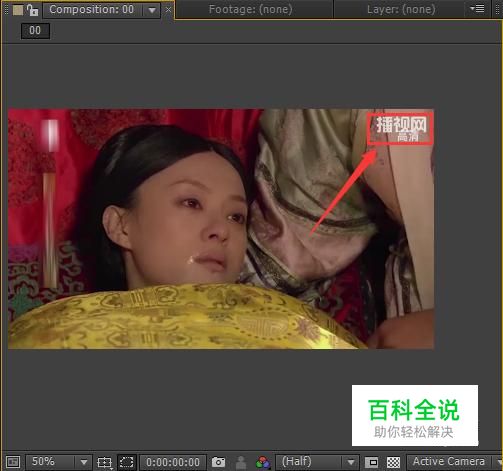Toggle mask and shape path visibility

127,462
